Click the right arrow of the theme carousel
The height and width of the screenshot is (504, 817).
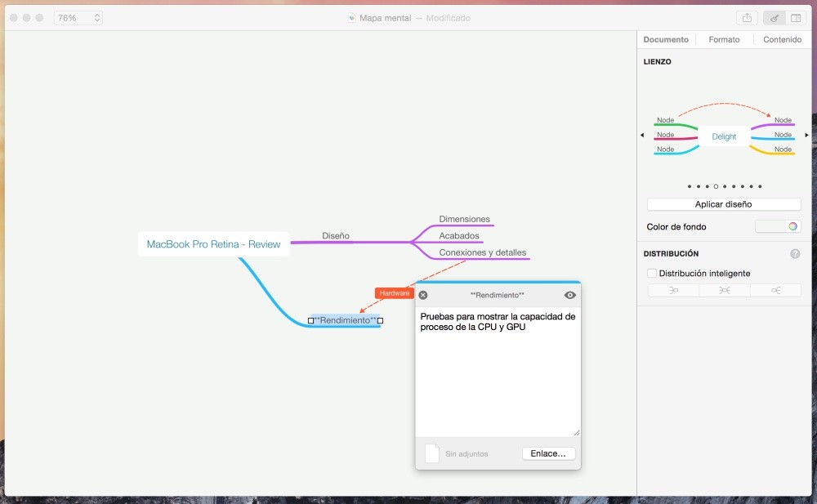pyautogui.click(x=806, y=136)
